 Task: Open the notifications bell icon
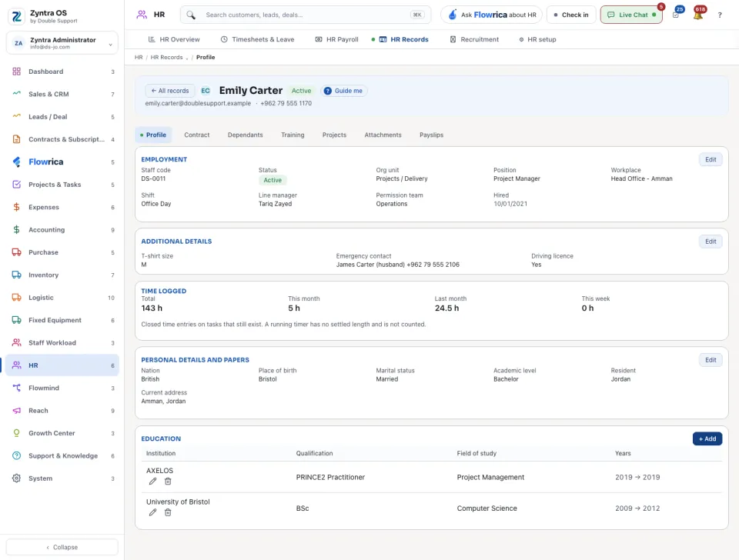click(698, 15)
